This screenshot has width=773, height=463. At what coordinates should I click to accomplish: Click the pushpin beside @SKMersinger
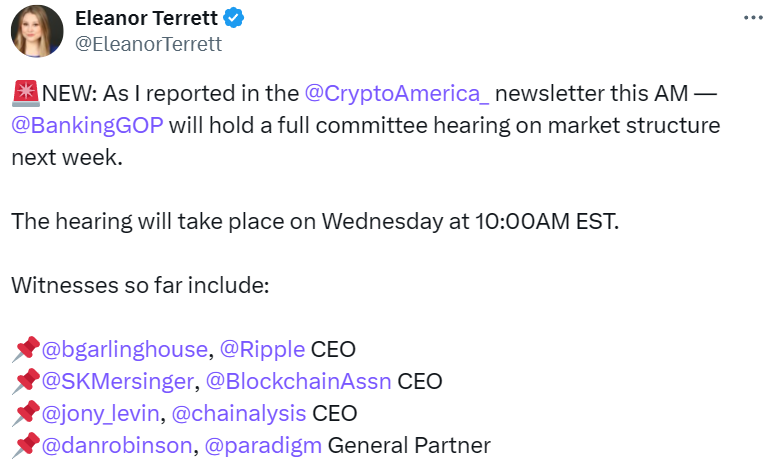tap(26, 381)
